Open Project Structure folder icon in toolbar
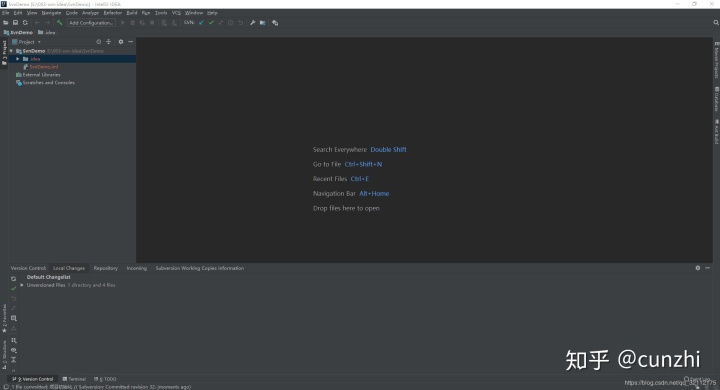This screenshot has height=390, width=720. (x=263, y=23)
